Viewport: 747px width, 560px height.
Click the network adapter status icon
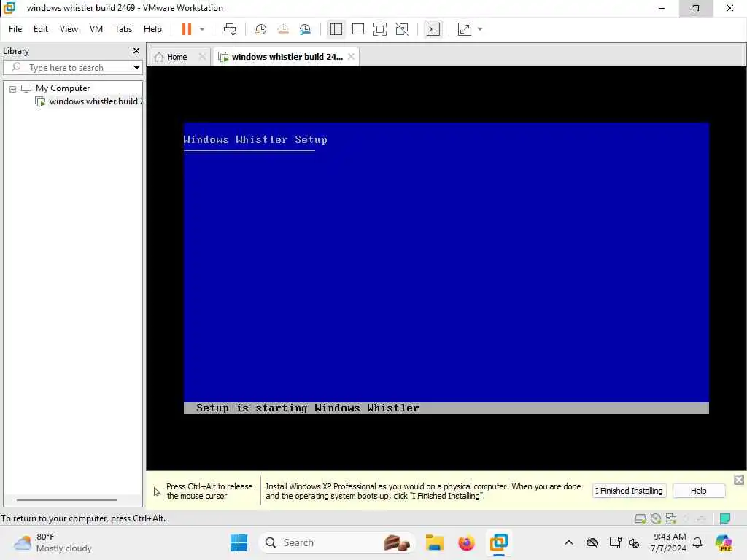[671, 518]
